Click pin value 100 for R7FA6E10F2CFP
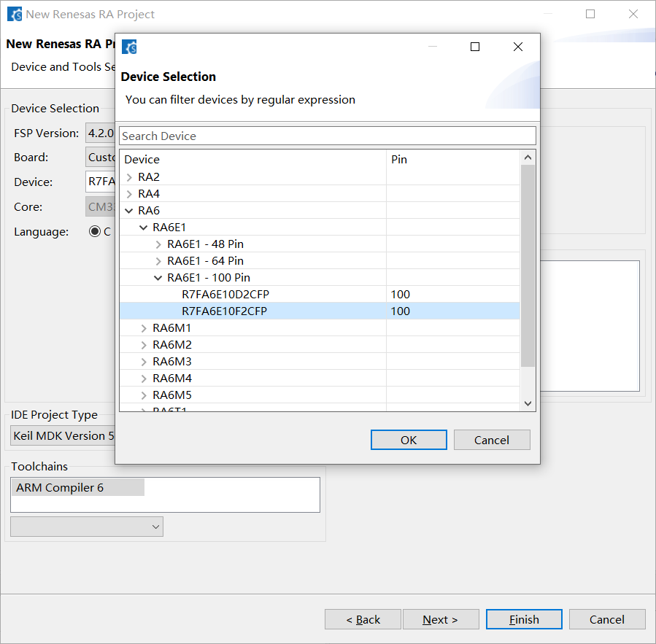The height and width of the screenshot is (644, 656). coord(401,311)
